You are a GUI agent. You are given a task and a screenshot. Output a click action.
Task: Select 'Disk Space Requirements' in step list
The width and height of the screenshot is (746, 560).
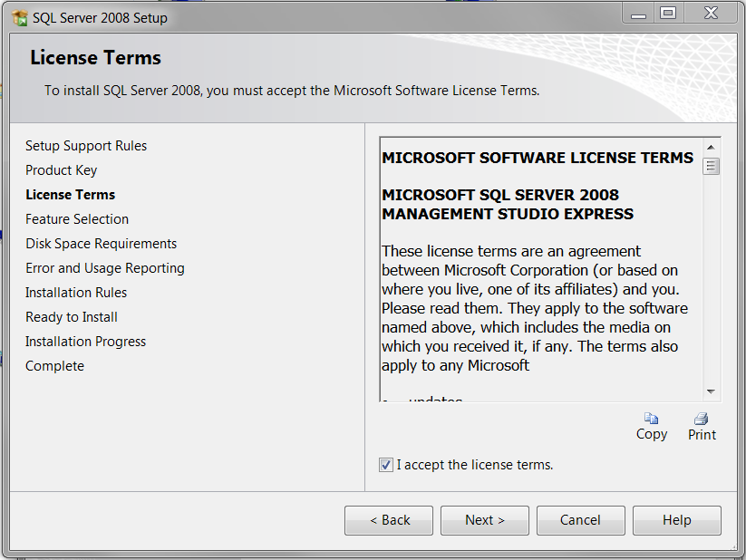point(101,244)
